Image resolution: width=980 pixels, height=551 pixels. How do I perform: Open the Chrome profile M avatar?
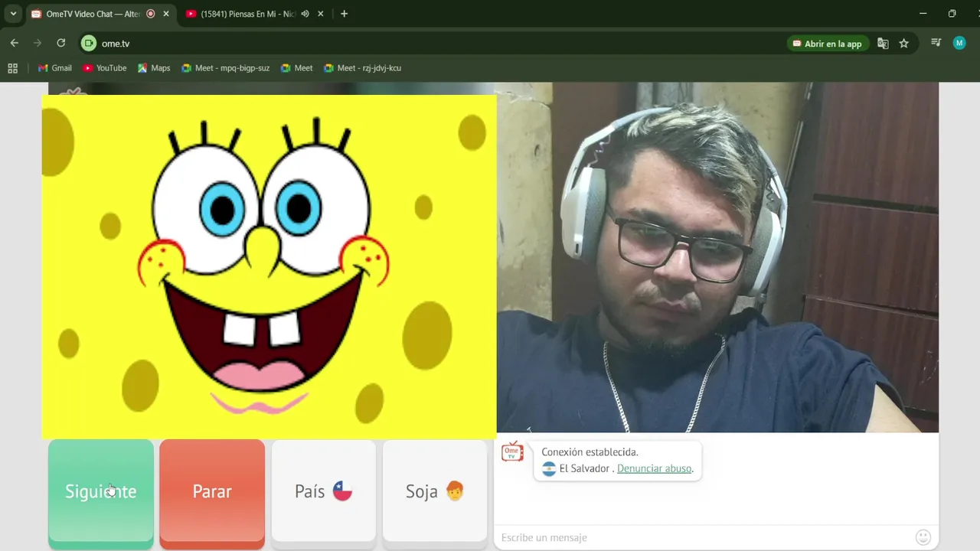coord(959,43)
